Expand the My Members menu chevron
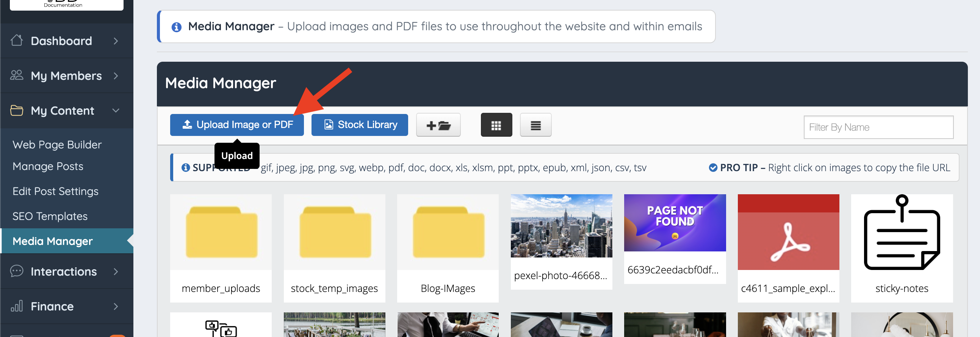 point(116,76)
